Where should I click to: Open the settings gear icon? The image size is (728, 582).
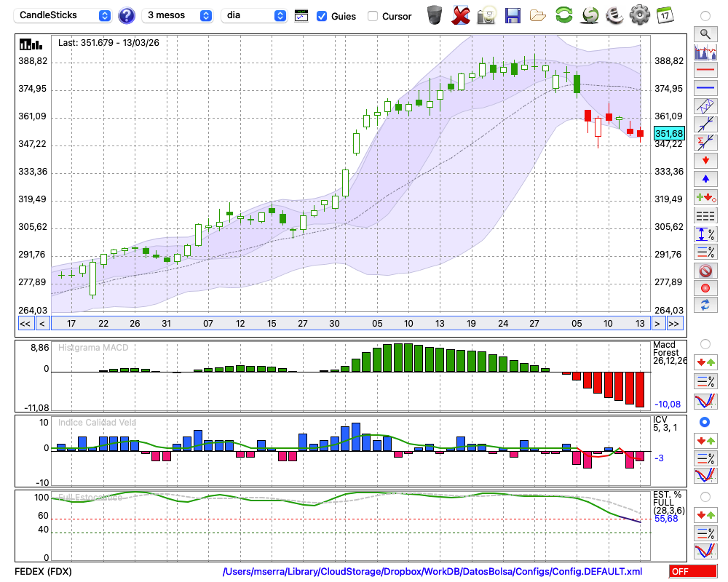click(639, 15)
